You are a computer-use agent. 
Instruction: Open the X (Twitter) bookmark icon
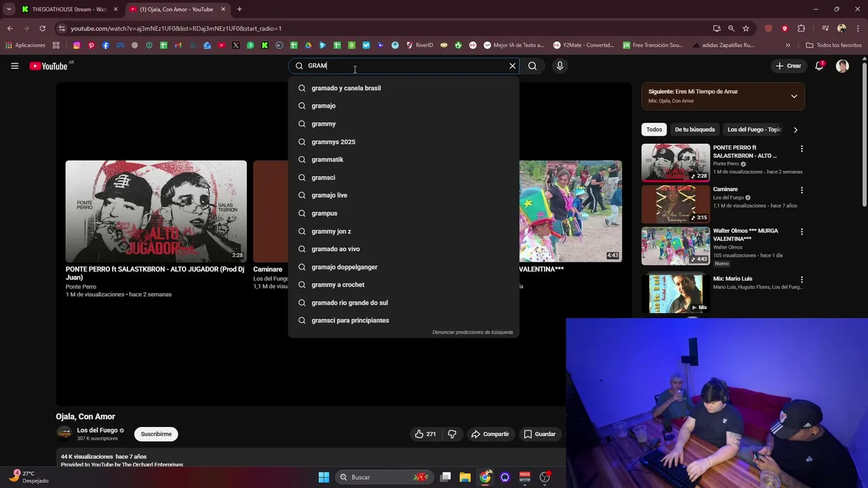236,45
